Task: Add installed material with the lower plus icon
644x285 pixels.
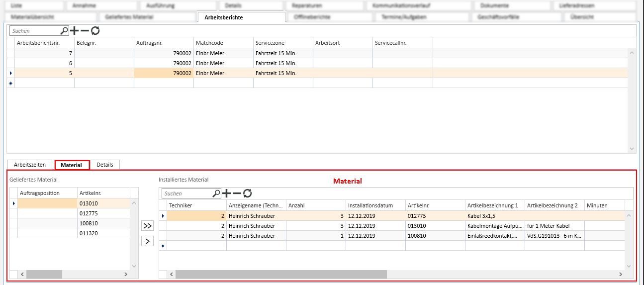Action: tap(227, 193)
